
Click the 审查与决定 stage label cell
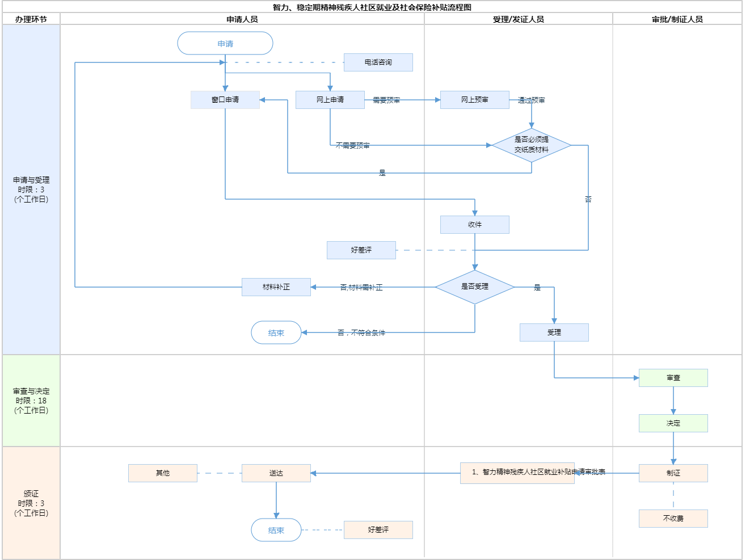click(31, 401)
